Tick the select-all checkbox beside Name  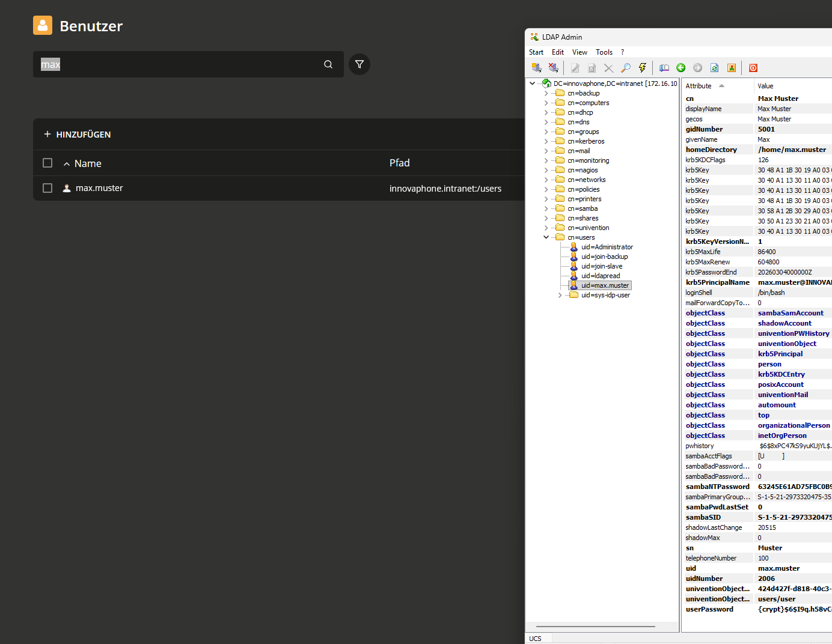(x=47, y=163)
